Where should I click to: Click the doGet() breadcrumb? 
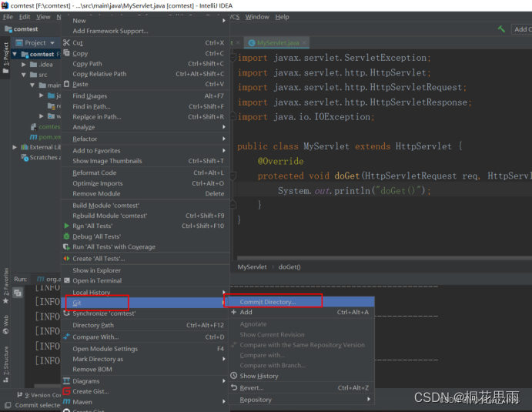tap(289, 266)
